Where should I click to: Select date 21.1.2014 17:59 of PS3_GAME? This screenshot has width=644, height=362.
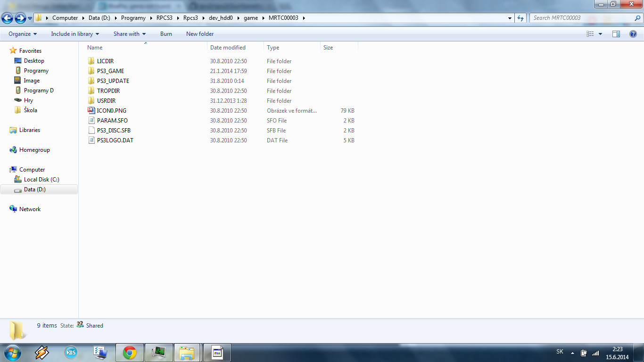click(229, 71)
